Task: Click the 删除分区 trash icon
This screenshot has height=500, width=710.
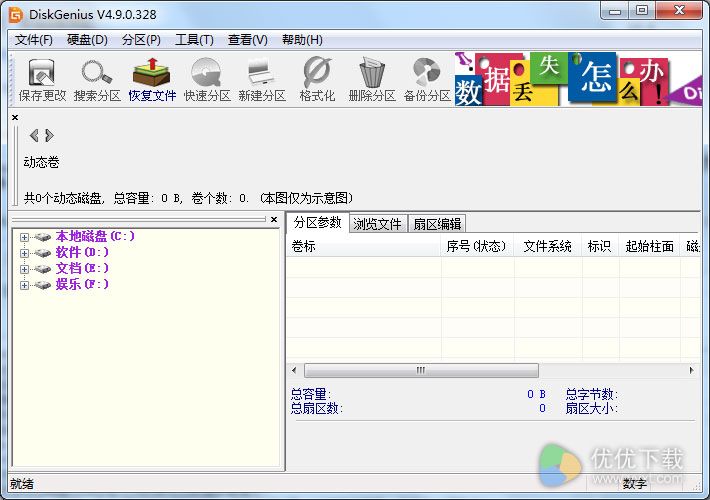Action: point(372,79)
